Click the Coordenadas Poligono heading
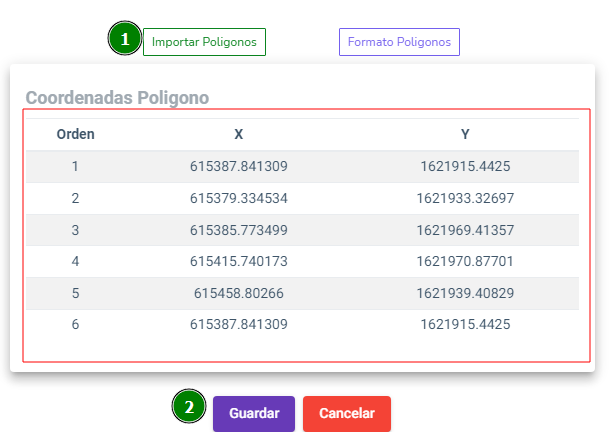Viewport: 616px width, 443px height. click(117, 98)
